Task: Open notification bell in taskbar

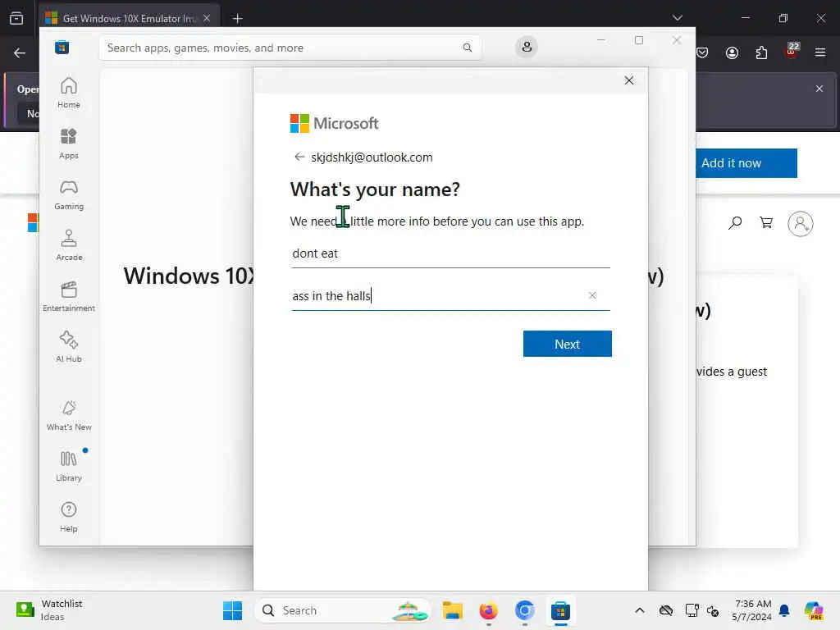Action: (784, 610)
